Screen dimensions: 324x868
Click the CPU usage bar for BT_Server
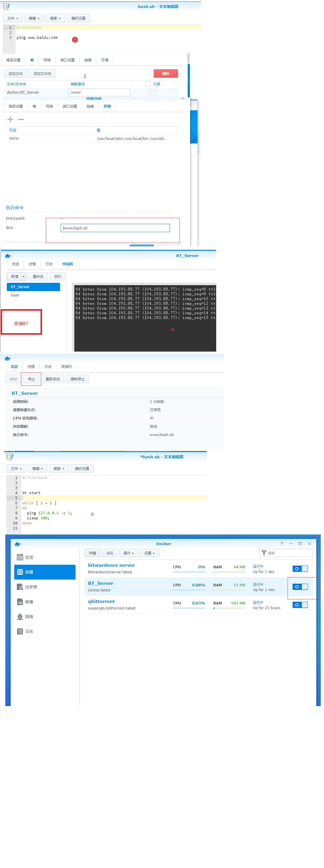(189, 590)
